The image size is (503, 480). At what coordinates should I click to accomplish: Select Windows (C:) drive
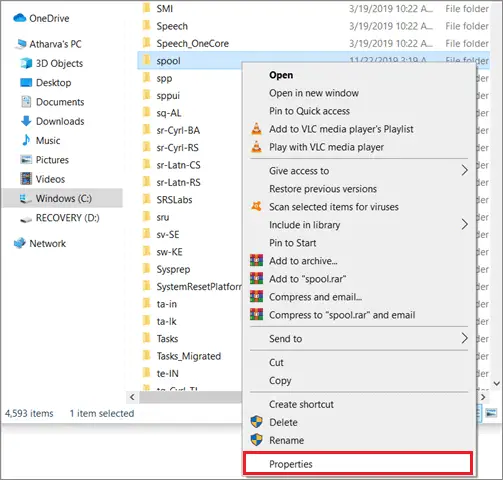(x=63, y=198)
